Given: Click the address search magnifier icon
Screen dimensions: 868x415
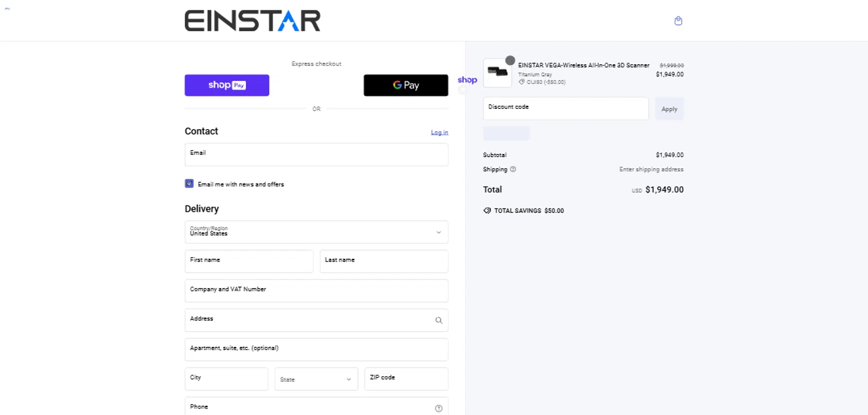Looking at the screenshot, I should (x=439, y=320).
